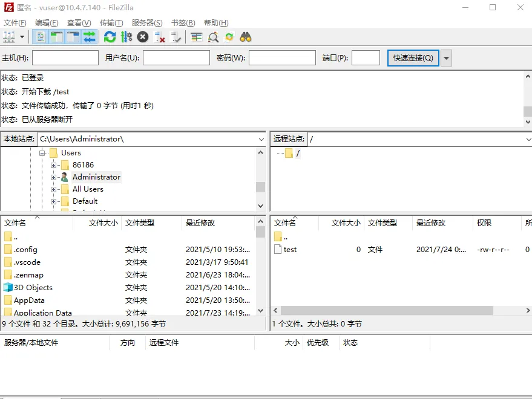Open the 文件(F) menu

click(15, 23)
